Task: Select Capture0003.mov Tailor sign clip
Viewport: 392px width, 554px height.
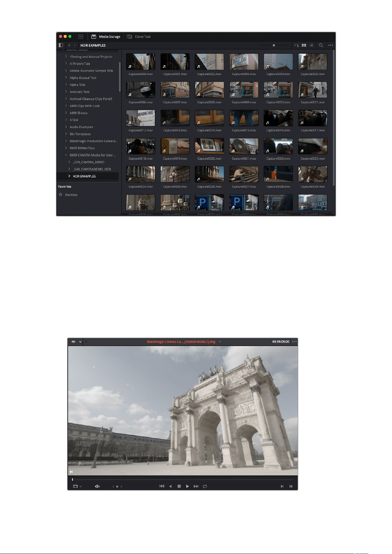Action: (244, 62)
